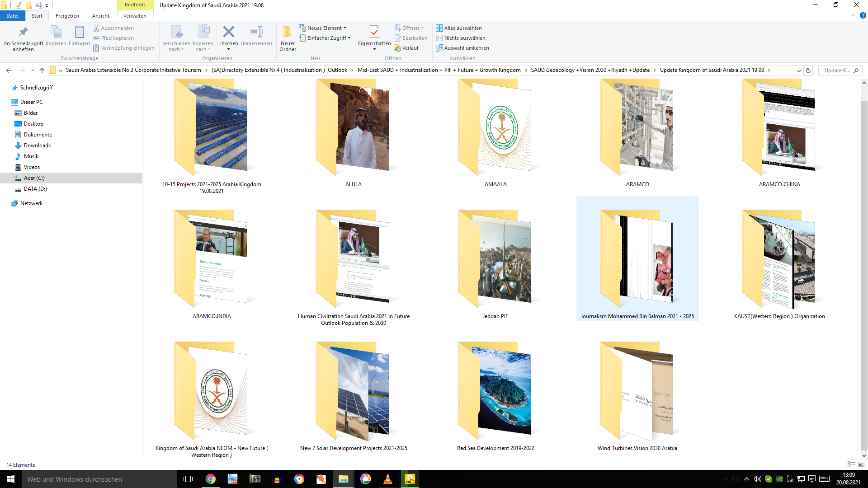Click the vertical scrollbar down arrow
The image size is (868, 488).
[x=864, y=456]
